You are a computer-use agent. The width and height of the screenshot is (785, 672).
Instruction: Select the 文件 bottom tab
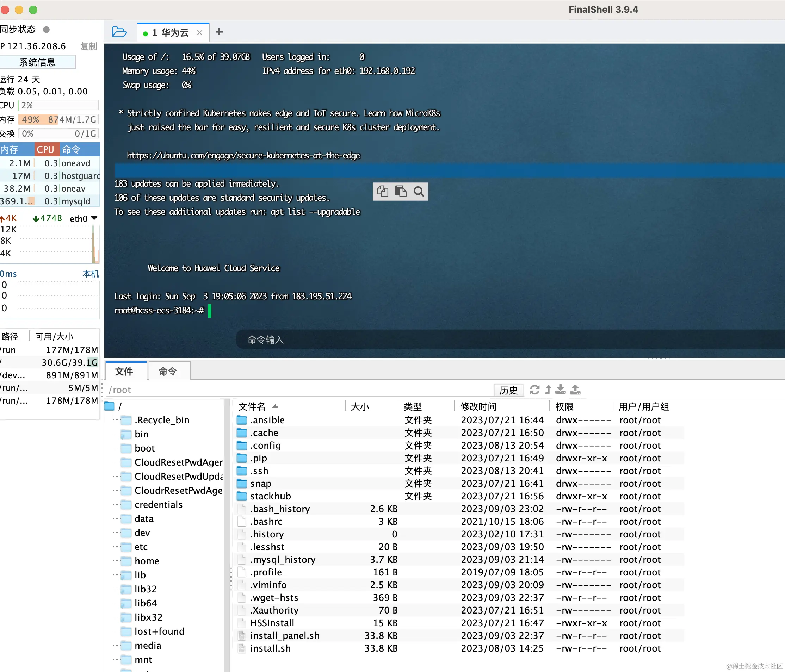coord(124,371)
